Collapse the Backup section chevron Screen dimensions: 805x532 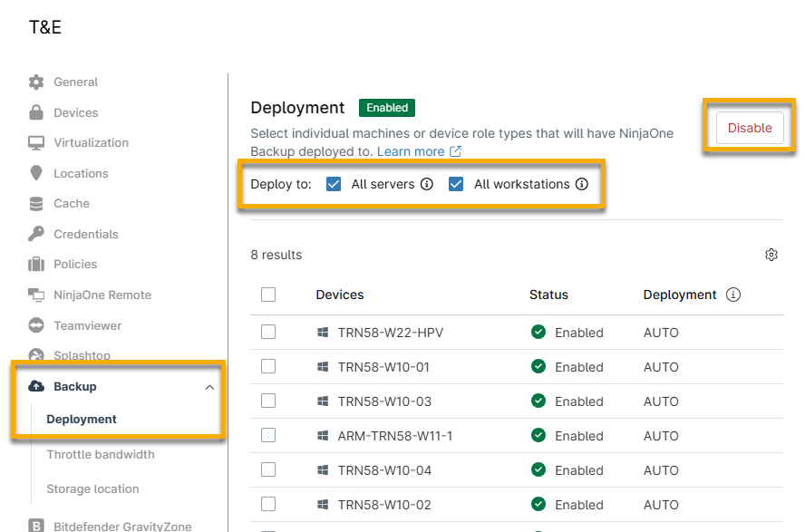pyautogui.click(x=209, y=387)
